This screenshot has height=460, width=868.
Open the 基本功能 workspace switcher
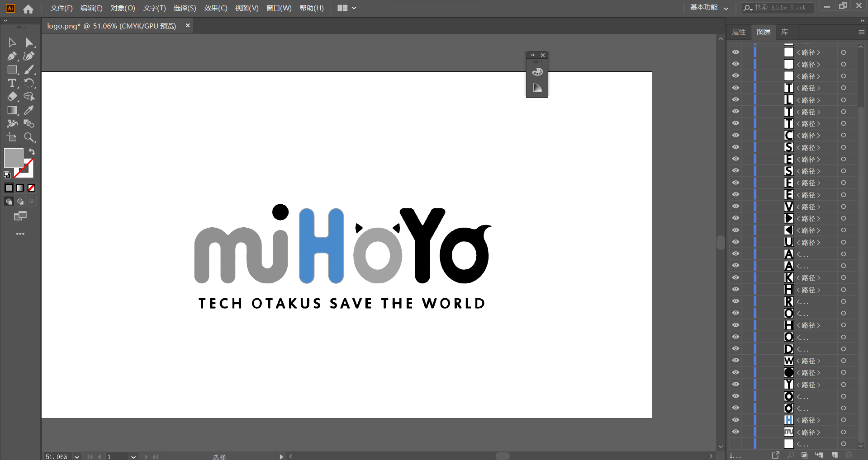tap(709, 8)
